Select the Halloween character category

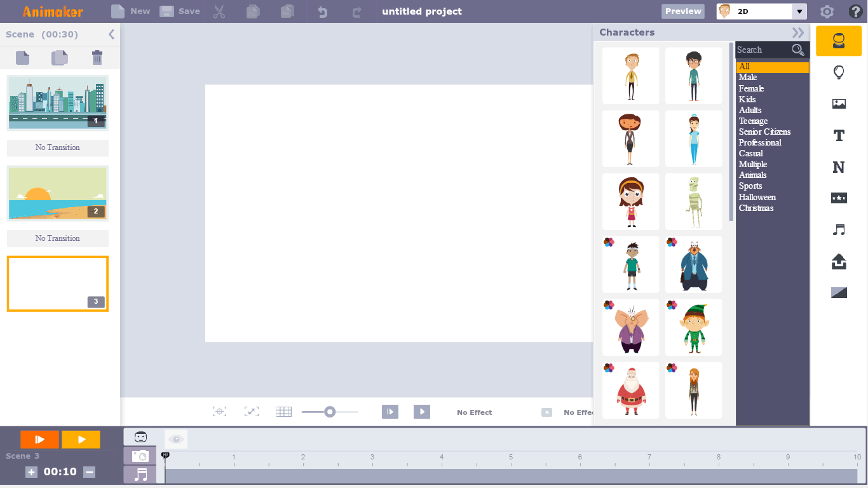[x=757, y=197]
